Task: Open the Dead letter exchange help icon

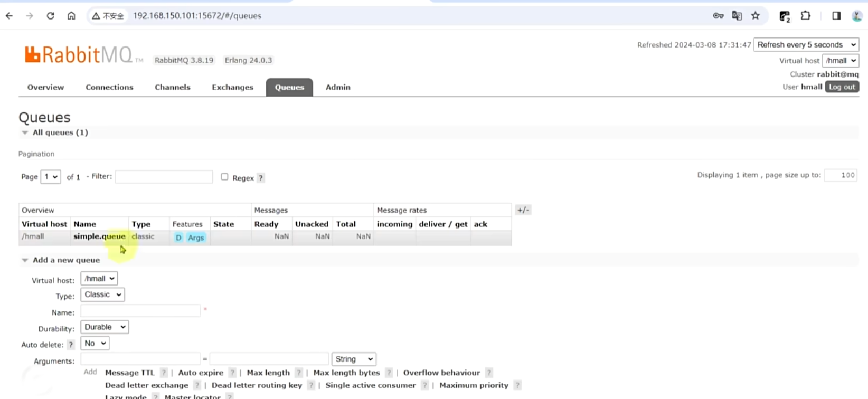Action: 197,385
